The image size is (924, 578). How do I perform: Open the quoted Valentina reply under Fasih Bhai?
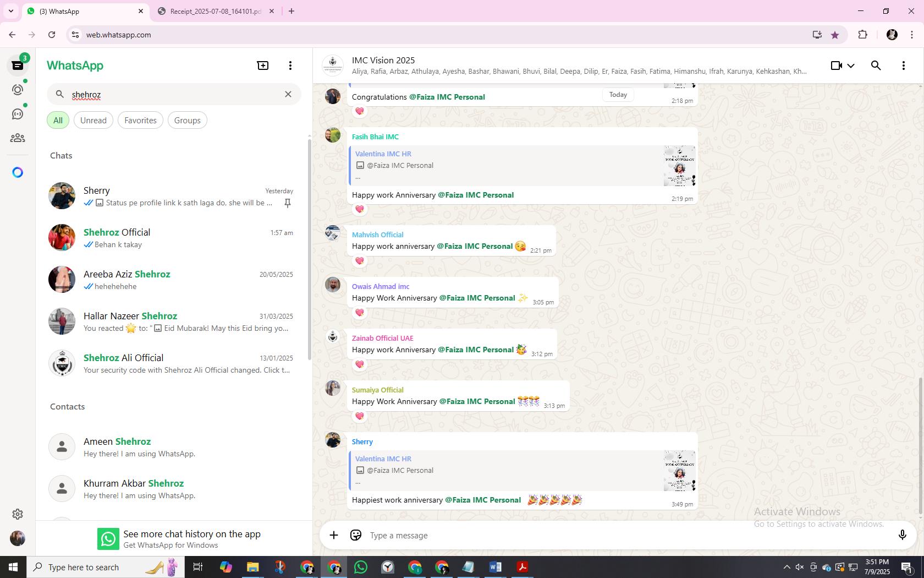click(x=522, y=166)
